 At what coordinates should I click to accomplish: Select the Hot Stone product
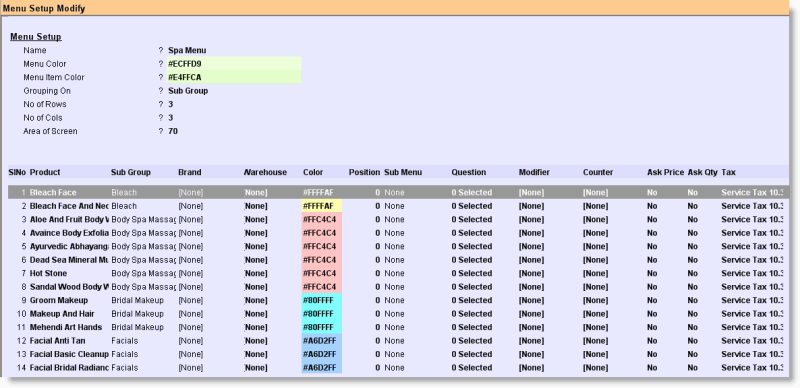[x=48, y=274]
